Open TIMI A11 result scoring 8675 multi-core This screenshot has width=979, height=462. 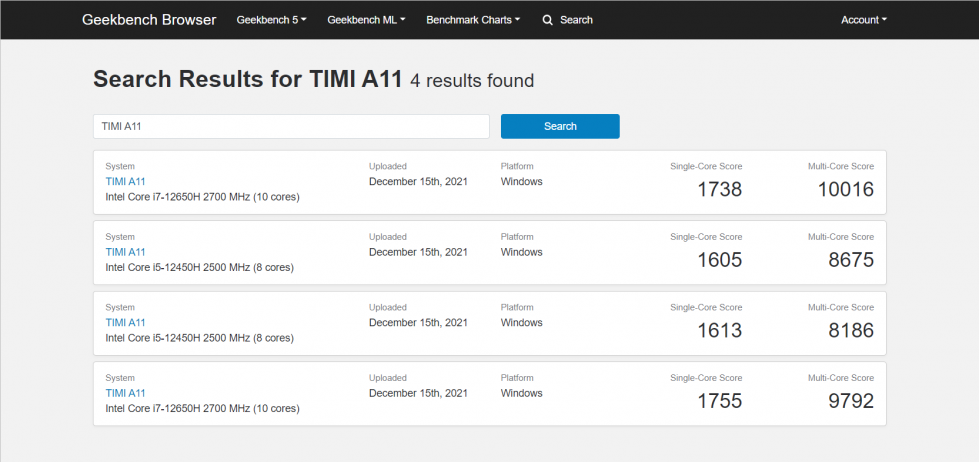125,252
